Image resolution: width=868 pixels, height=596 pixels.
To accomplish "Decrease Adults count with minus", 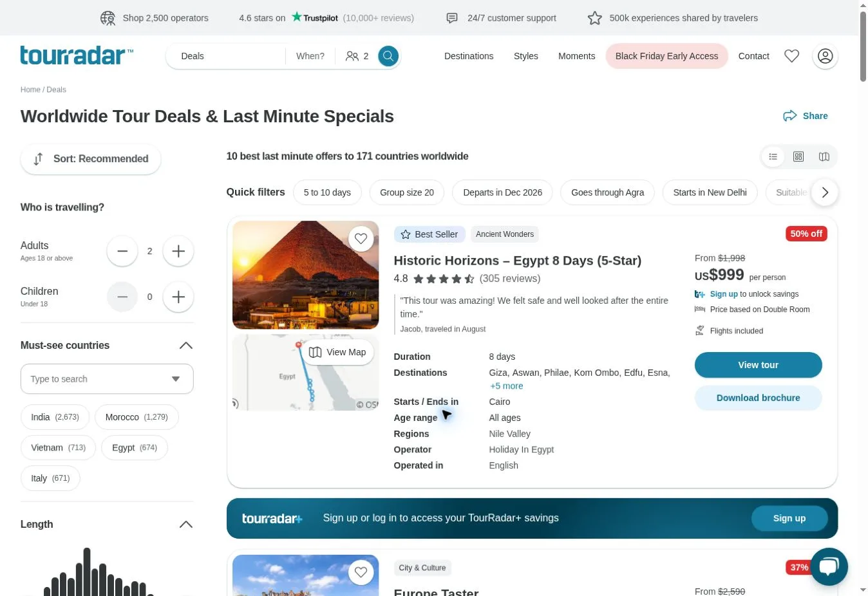I will click(122, 251).
